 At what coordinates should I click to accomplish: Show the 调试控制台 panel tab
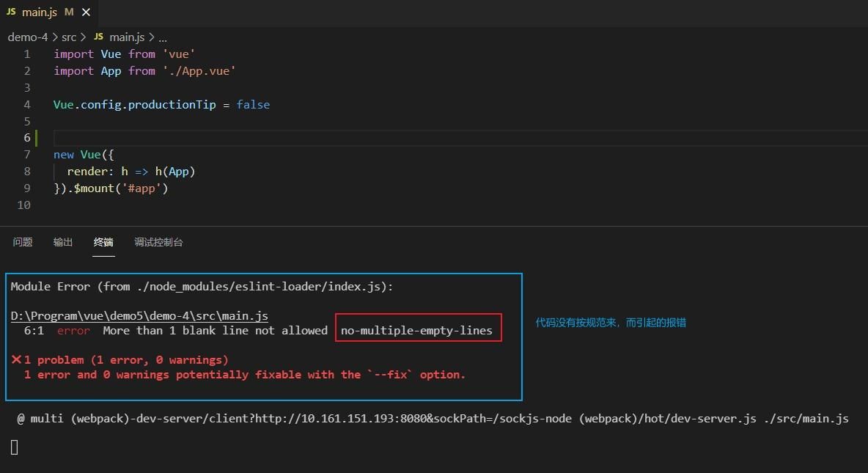(158, 242)
